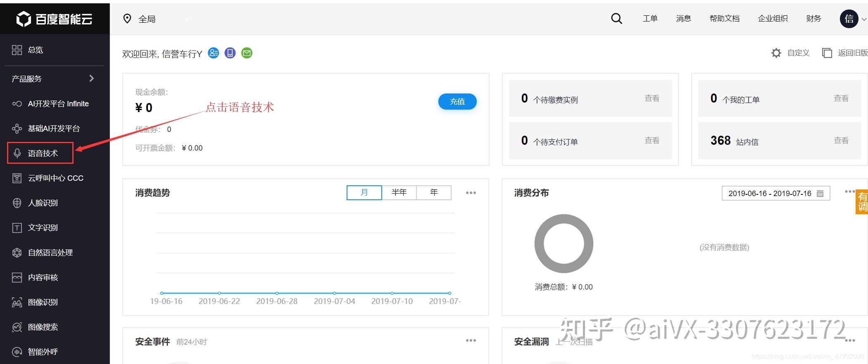
Task: Click the 语音技术 microphone icon
Action: pyautogui.click(x=17, y=153)
